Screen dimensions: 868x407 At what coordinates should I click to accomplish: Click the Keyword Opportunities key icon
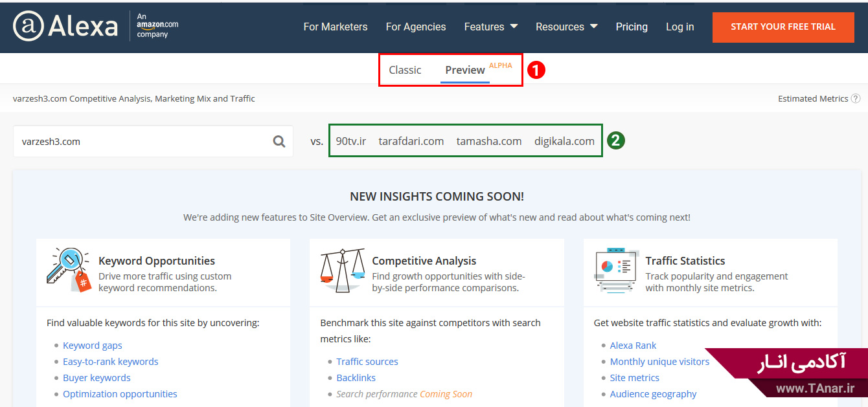[x=68, y=270]
